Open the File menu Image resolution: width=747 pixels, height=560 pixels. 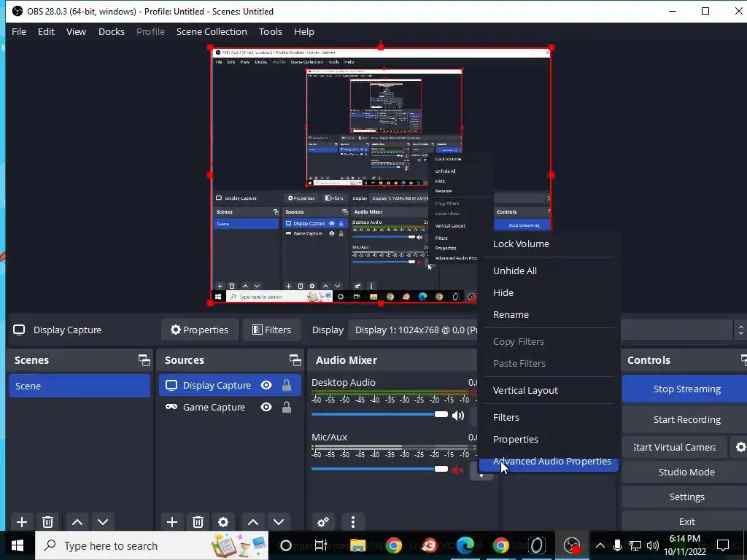[x=19, y=31]
